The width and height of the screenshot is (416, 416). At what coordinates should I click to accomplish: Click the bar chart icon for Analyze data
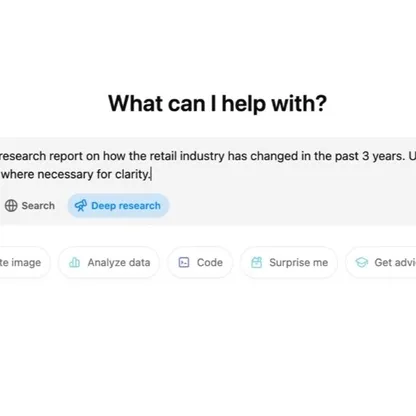pos(74,263)
